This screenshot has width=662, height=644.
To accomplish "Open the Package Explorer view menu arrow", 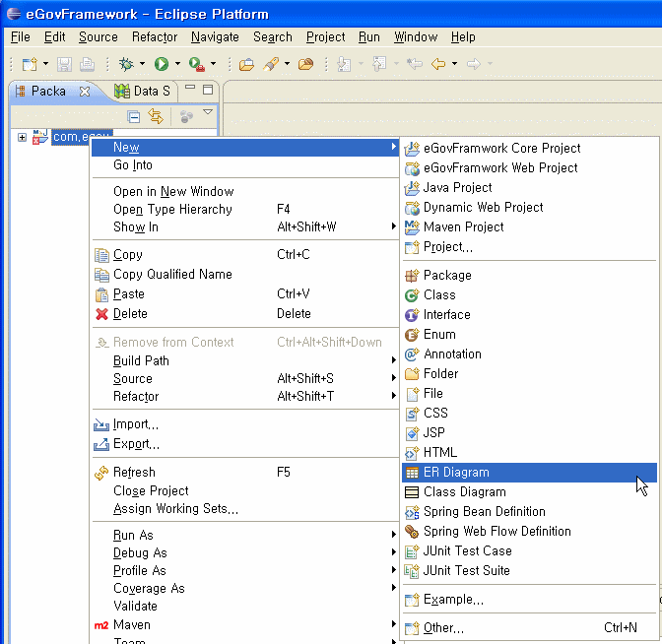I will (x=208, y=114).
